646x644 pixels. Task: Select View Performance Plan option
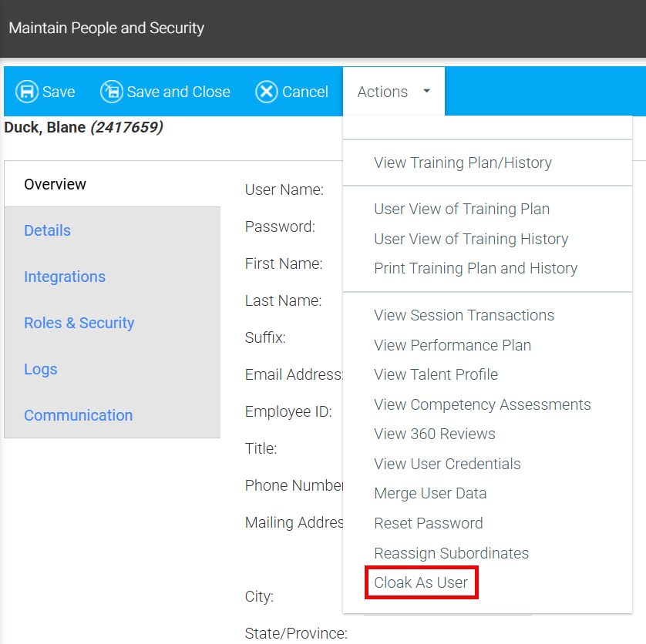[453, 345]
